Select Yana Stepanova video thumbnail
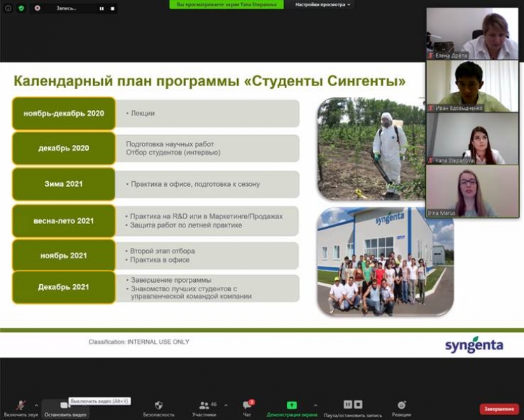 pos(472,139)
